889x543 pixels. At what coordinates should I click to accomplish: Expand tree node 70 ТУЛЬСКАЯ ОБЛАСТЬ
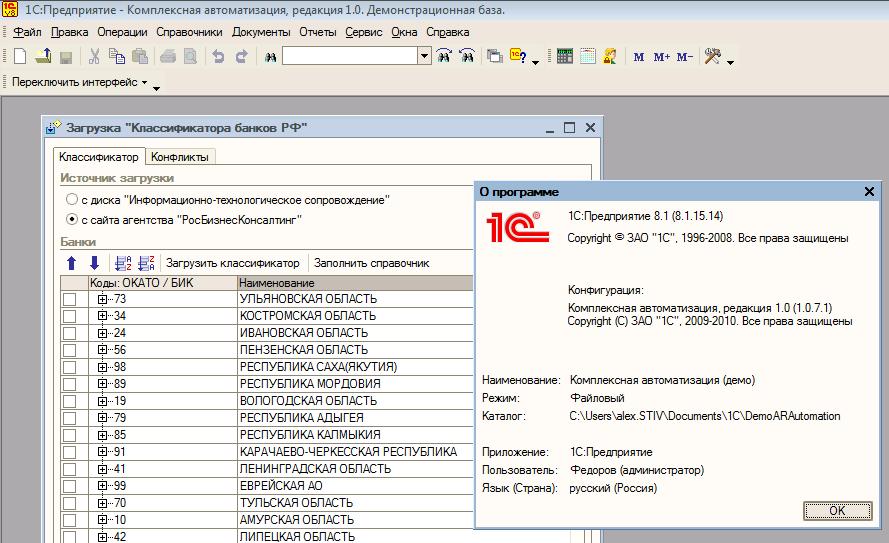(102, 503)
